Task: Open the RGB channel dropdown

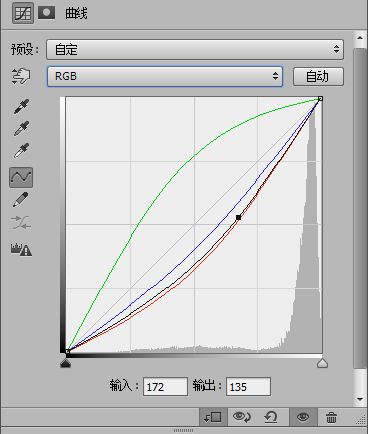Action: click(165, 76)
